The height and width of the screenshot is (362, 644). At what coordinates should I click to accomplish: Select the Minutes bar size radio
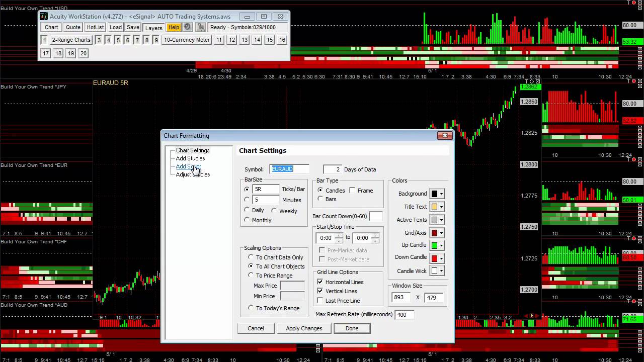click(247, 200)
